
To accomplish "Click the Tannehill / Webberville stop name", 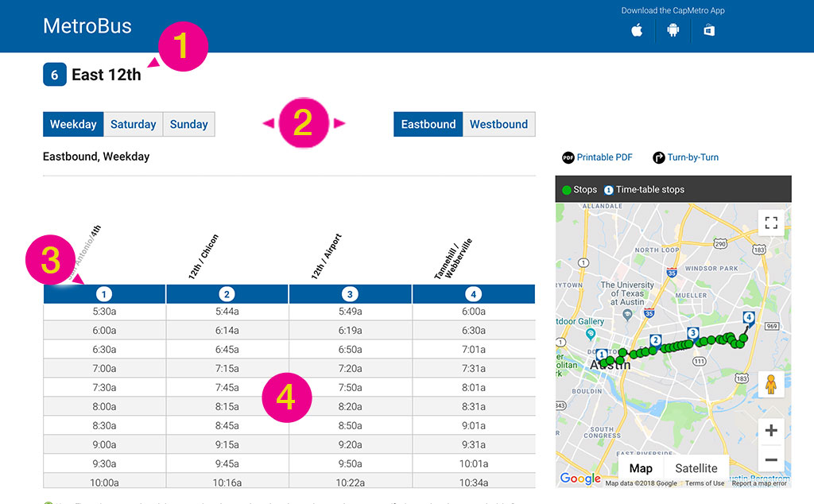I will 453,258.
